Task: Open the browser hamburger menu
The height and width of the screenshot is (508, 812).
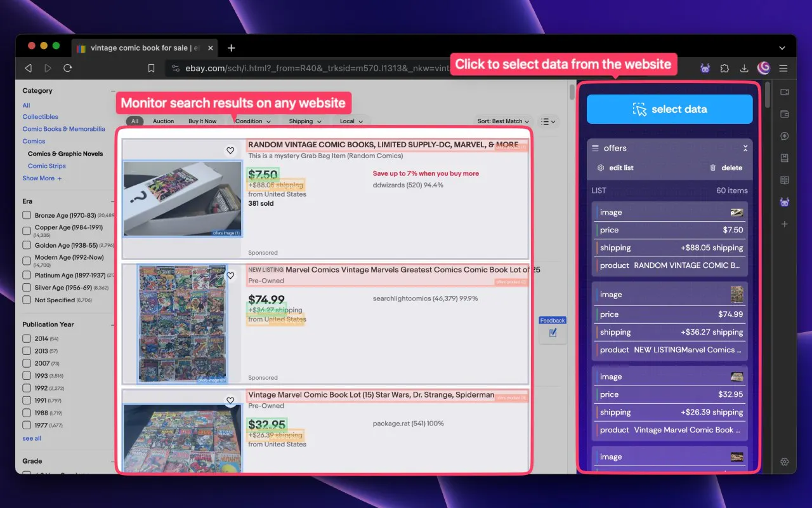Action: pyautogui.click(x=783, y=68)
